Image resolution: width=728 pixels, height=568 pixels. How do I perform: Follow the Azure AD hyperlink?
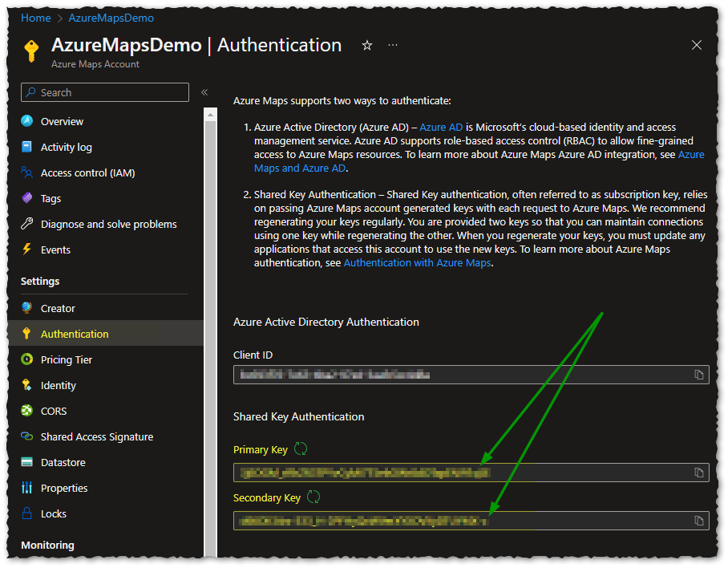pyautogui.click(x=441, y=127)
